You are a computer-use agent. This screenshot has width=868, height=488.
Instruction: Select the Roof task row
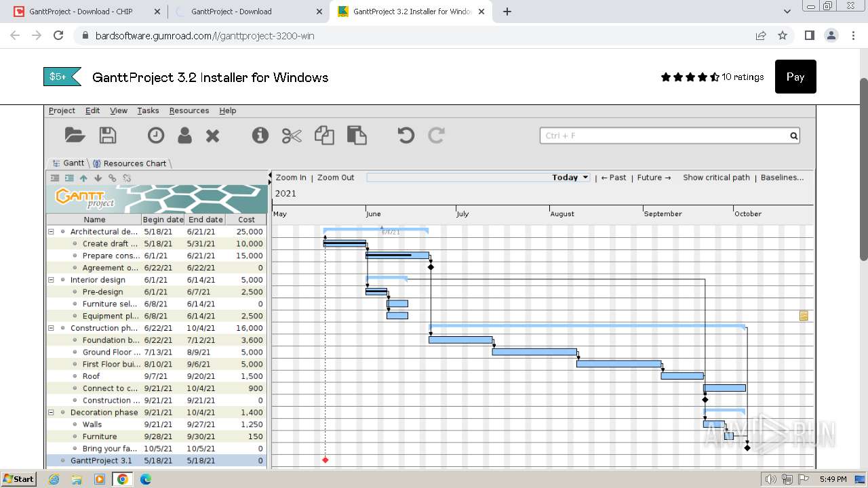tap(157, 376)
